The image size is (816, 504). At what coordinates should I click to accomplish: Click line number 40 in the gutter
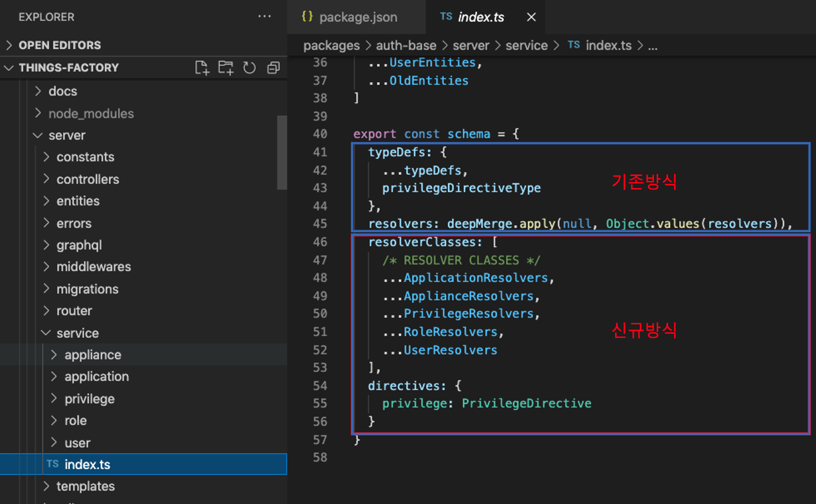(320, 134)
